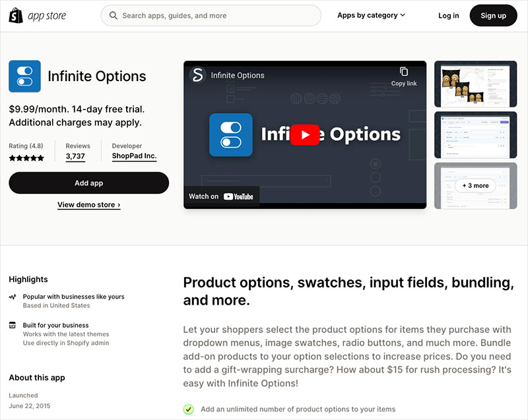The image size is (528, 420).
Task: Focus the search apps input field
Action: click(x=211, y=15)
